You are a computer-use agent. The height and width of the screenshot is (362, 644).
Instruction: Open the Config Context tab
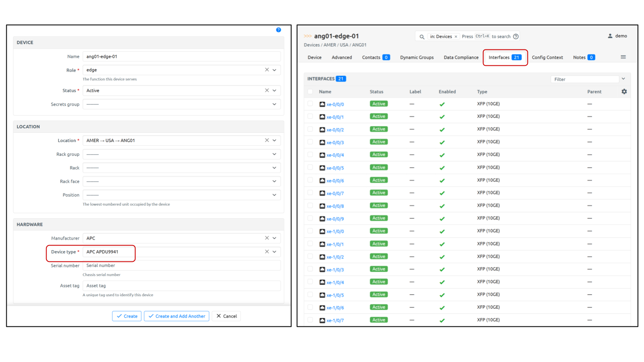(x=547, y=57)
